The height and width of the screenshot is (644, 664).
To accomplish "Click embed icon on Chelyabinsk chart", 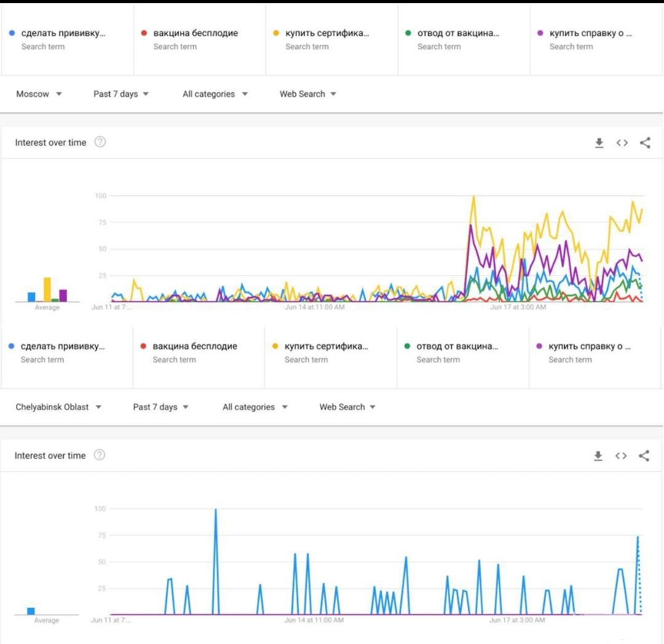I will point(621,456).
